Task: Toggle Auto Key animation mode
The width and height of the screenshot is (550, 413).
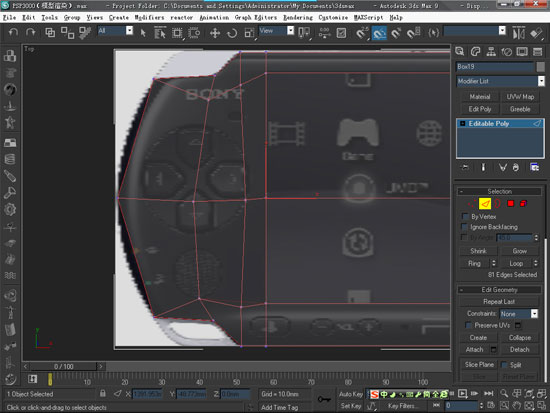Action: pos(351,394)
